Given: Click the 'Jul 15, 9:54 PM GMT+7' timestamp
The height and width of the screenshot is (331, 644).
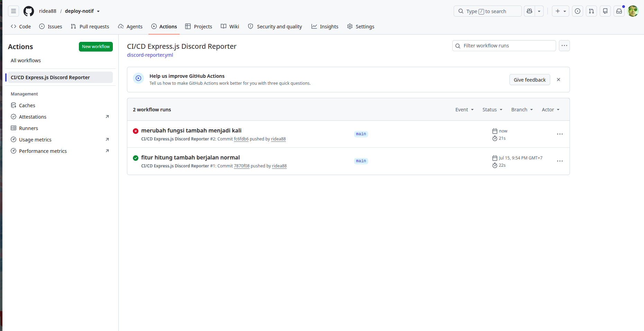Looking at the screenshot, I should (x=520, y=158).
